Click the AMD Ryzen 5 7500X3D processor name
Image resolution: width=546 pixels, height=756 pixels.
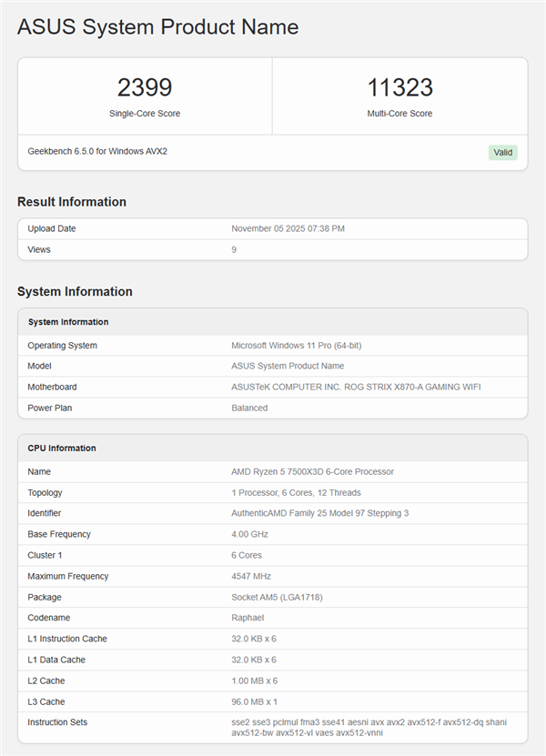(312, 471)
